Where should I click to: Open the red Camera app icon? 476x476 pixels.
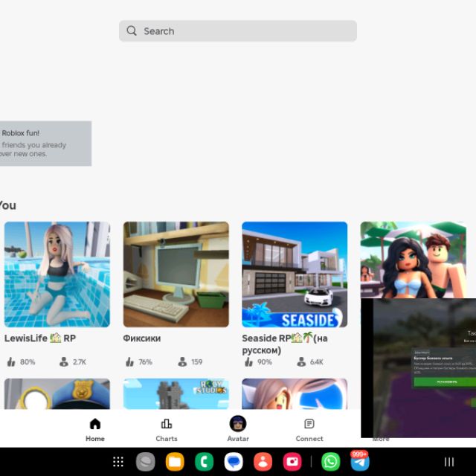click(292, 462)
